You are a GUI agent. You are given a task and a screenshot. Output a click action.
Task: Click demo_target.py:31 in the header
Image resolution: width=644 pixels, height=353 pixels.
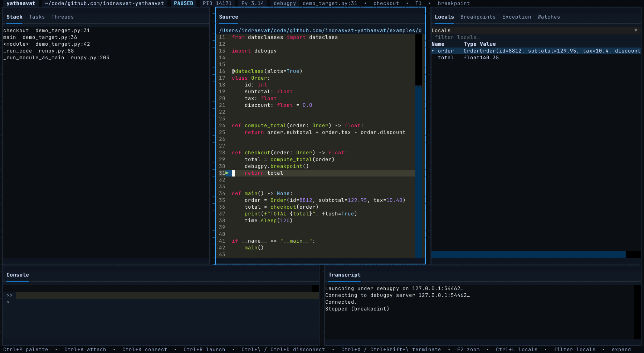[330, 3]
